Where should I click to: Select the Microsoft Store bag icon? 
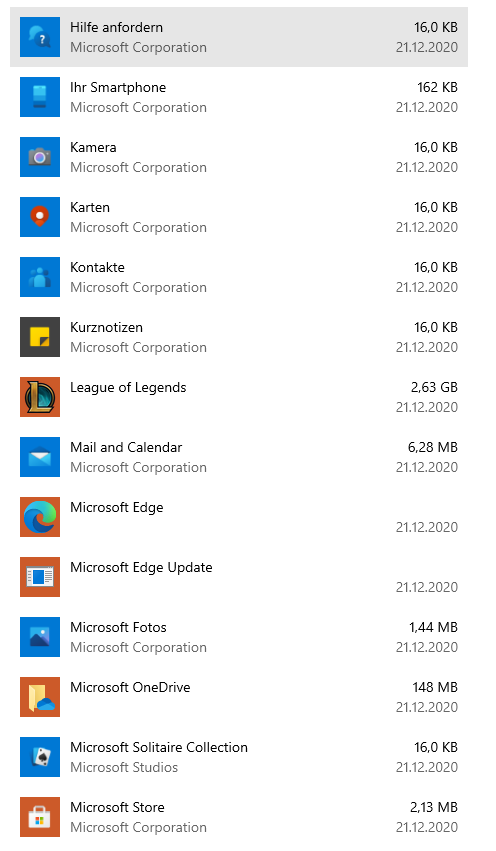(40, 817)
